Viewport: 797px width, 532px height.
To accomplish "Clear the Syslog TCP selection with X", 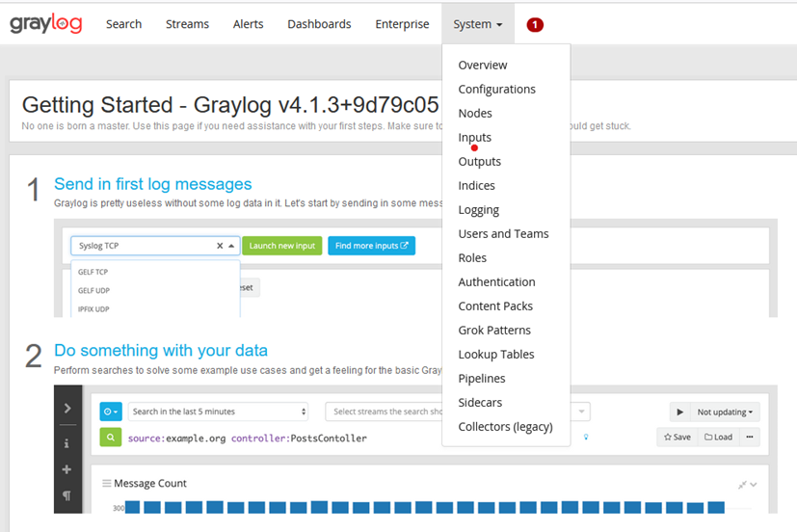I will tap(220, 246).
